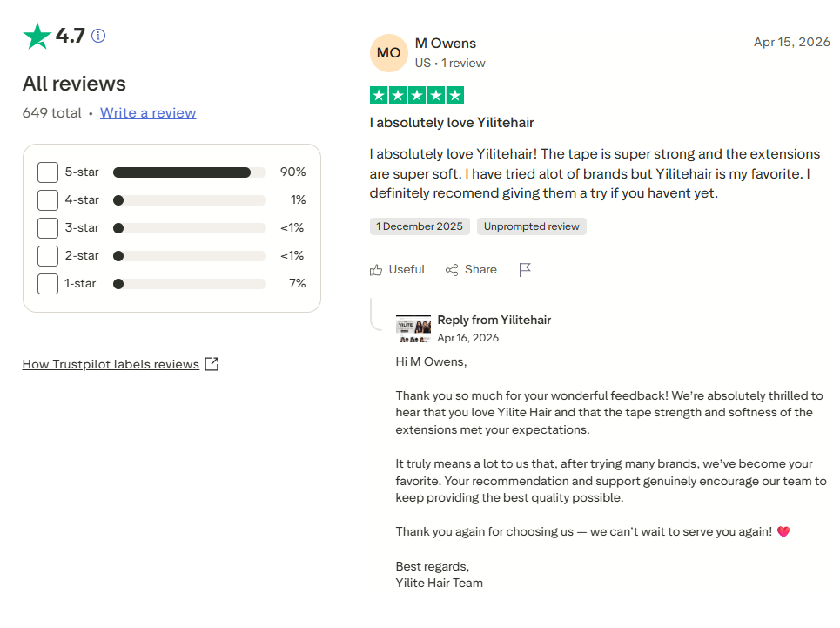Click the Share icon under the review
The height and width of the screenshot is (628, 840).
point(452,269)
